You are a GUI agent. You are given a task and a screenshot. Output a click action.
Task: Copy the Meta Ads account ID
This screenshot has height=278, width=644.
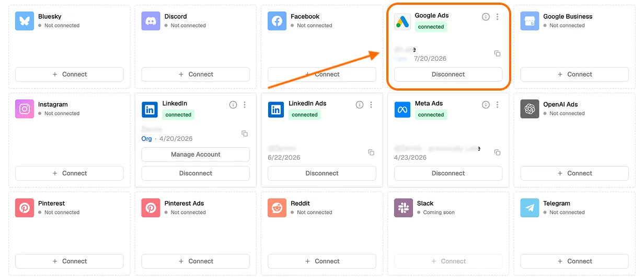pyautogui.click(x=497, y=152)
